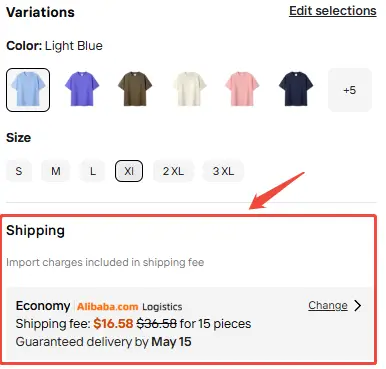Pick the olive brown t-shirt color

tap(135, 90)
